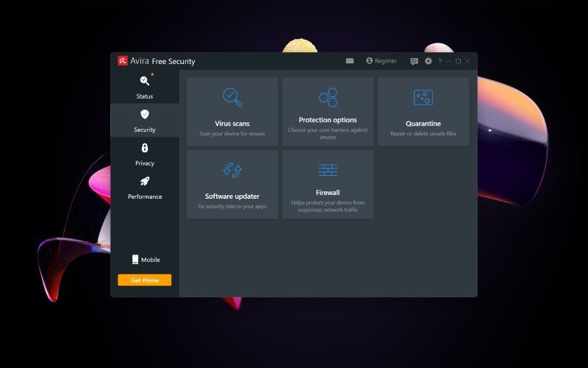The width and height of the screenshot is (588, 368).
Task: Click 'Fix security risks in your apps' text
Action: coord(232,207)
